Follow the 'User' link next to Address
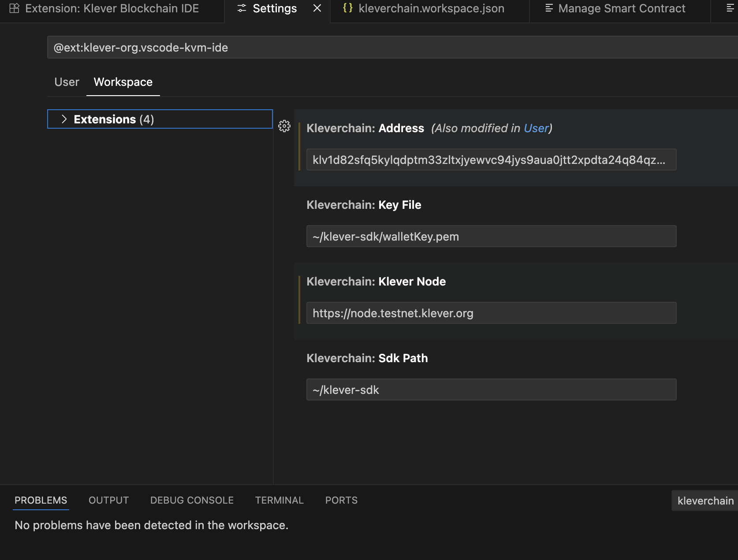Viewport: 738px width, 560px height. [x=536, y=128]
